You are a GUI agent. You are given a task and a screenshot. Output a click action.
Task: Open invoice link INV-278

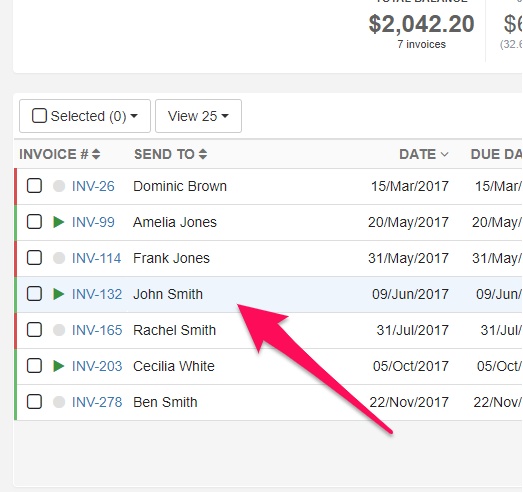coord(97,402)
